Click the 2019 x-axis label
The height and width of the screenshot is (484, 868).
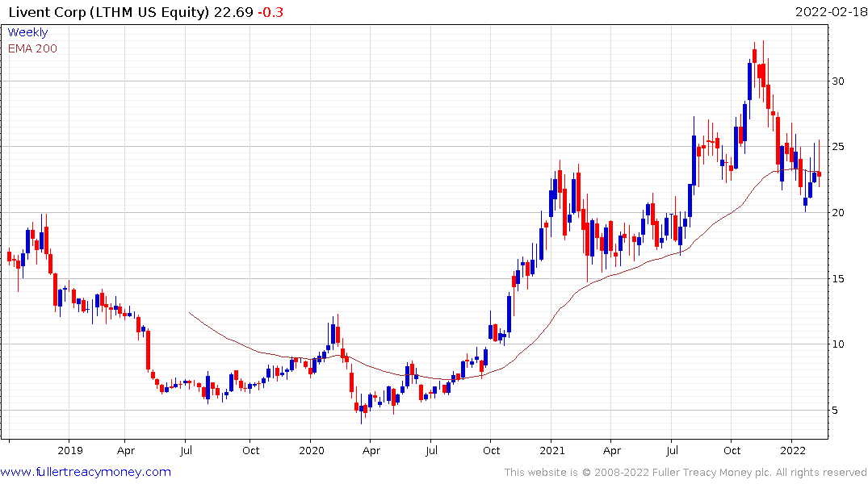click(70, 450)
